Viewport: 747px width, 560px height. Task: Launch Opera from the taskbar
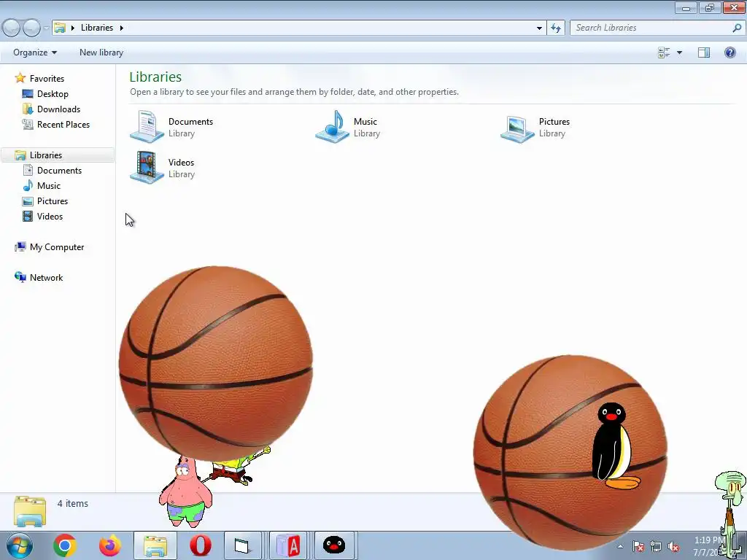point(201,545)
